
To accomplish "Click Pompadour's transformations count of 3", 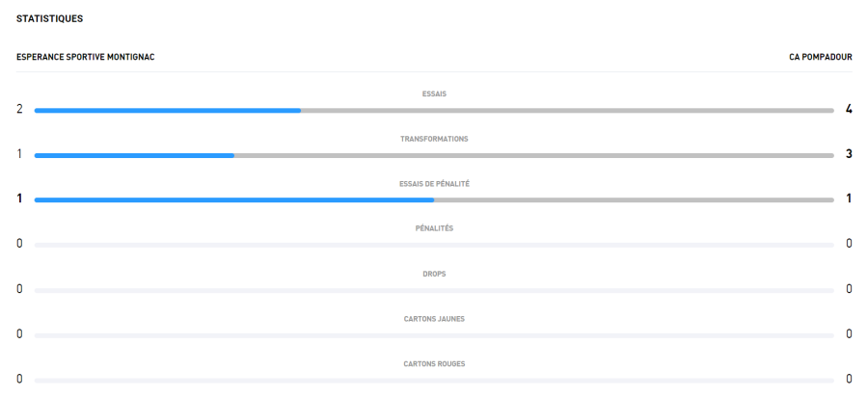I will 849,153.
